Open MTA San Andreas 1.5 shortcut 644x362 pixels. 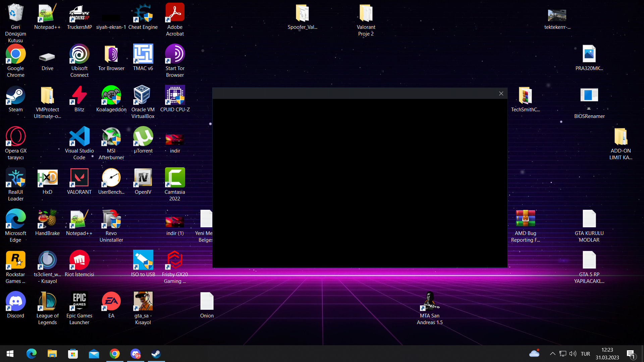(430, 308)
